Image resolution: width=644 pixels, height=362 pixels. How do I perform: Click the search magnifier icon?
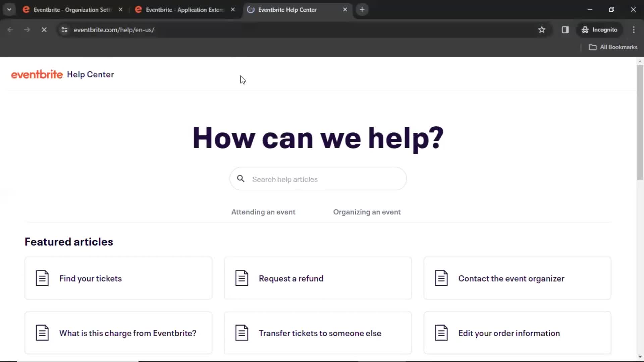(x=241, y=179)
